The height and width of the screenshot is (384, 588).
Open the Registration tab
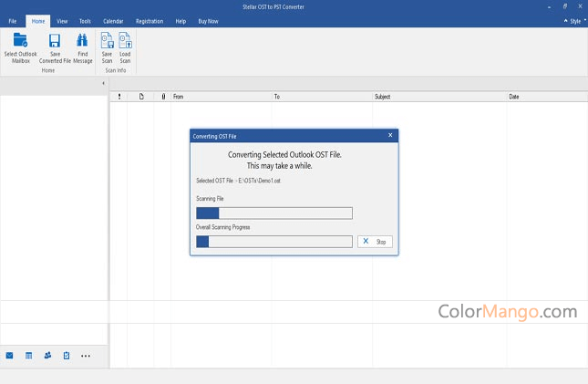coord(150,21)
